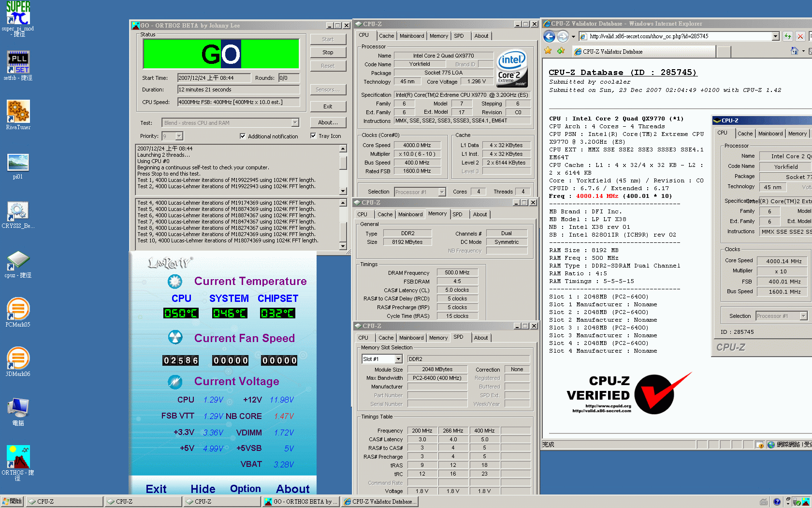Screen dimensions: 812x508
Task: Switch to CPU-Z Validator Database taskbar button
Action: point(379,502)
